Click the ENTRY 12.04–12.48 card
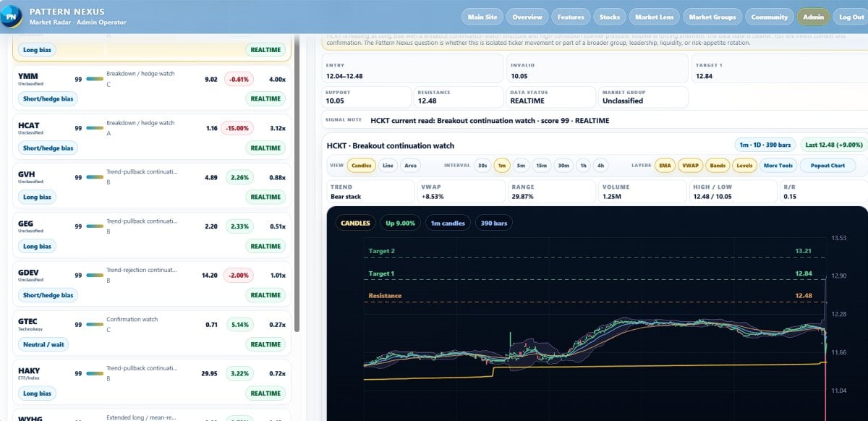The width and height of the screenshot is (868, 421). point(412,69)
